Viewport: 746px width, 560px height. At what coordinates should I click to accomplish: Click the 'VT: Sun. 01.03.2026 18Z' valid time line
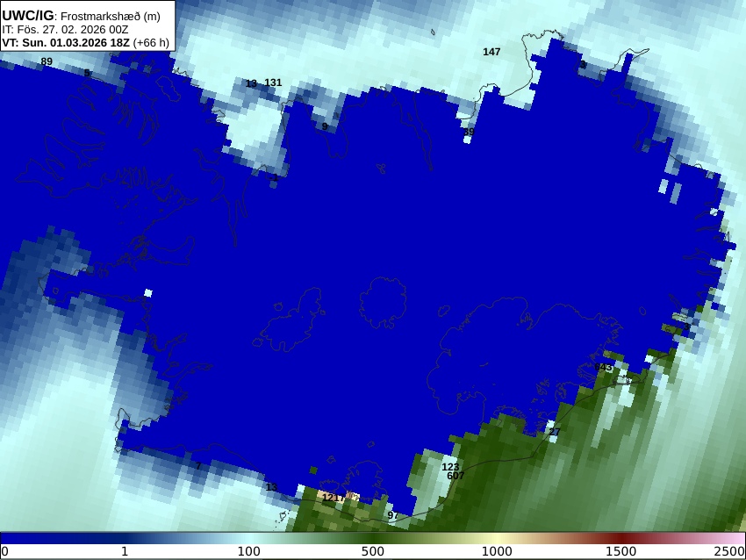tap(66, 42)
